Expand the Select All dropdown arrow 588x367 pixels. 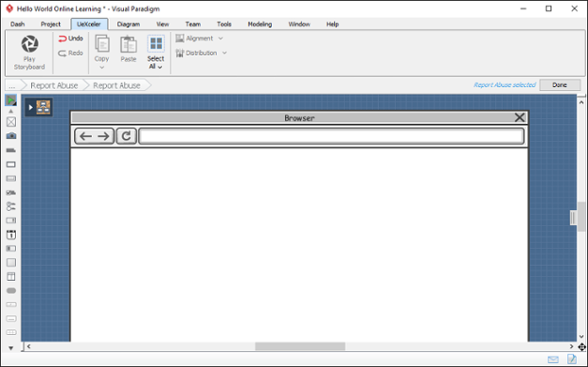160,68
